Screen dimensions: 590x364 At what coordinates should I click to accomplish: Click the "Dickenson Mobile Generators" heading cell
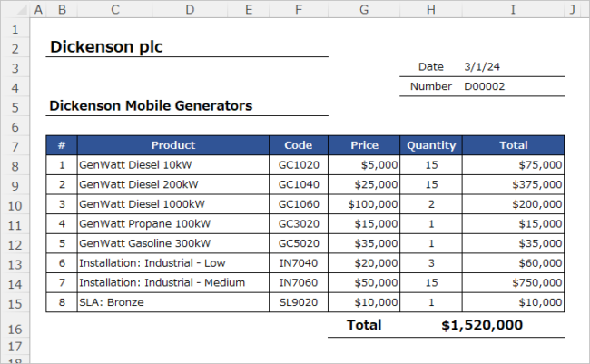[x=151, y=106]
